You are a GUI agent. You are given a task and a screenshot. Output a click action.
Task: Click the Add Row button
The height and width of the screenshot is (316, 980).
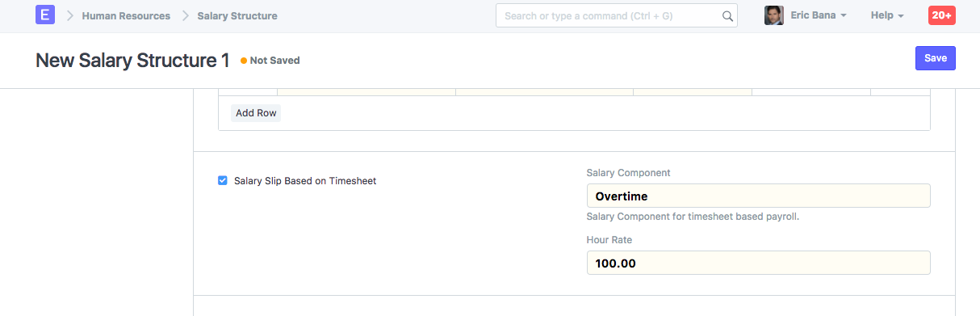(256, 113)
